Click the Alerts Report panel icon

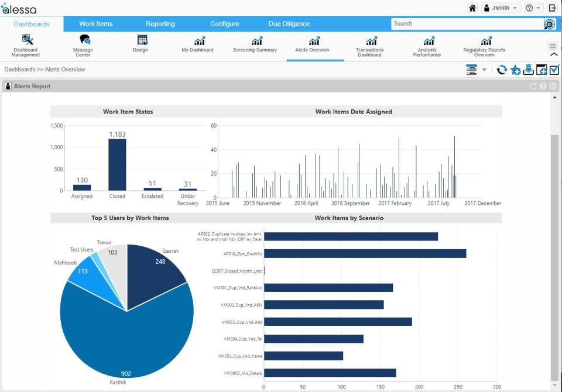(8, 86)
